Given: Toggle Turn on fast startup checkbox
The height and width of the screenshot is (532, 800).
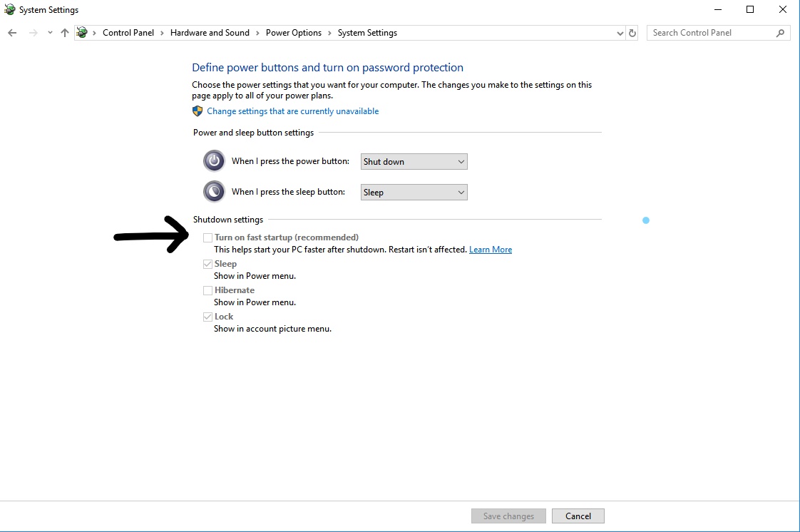Looking at the screenshot, I should click(x=207, y=237).
